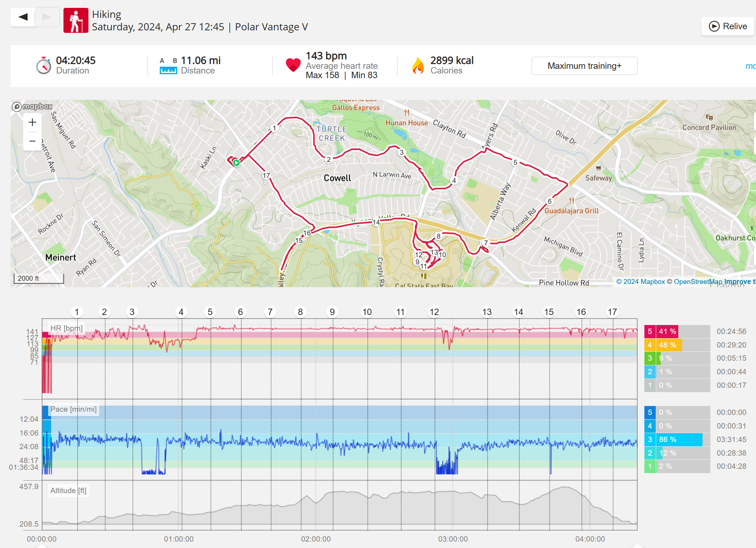Open the OpenStreetMap attribution link
This screenshot has width=756, height=548.
[x=698, y=282]
